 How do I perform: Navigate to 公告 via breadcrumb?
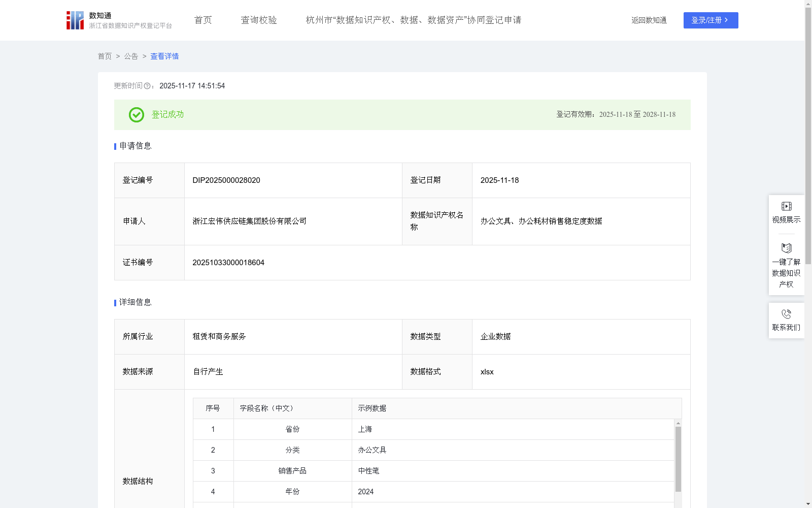click(131, 56)
